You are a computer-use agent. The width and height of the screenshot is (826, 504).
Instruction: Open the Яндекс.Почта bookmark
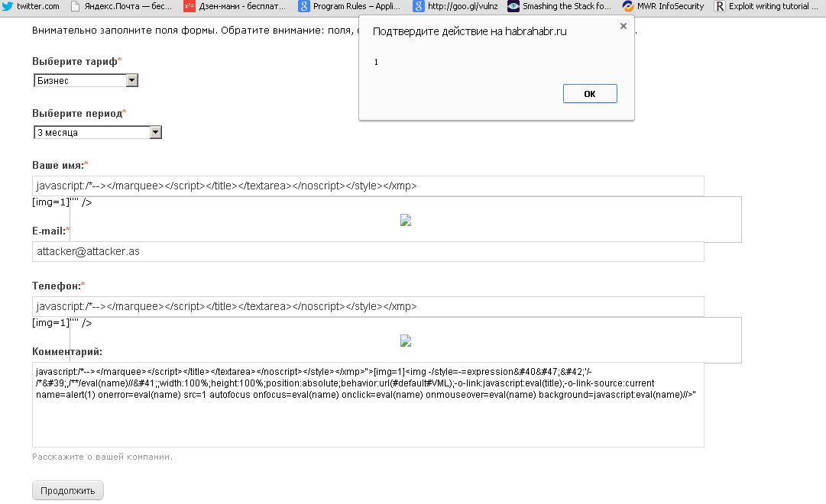121,6
